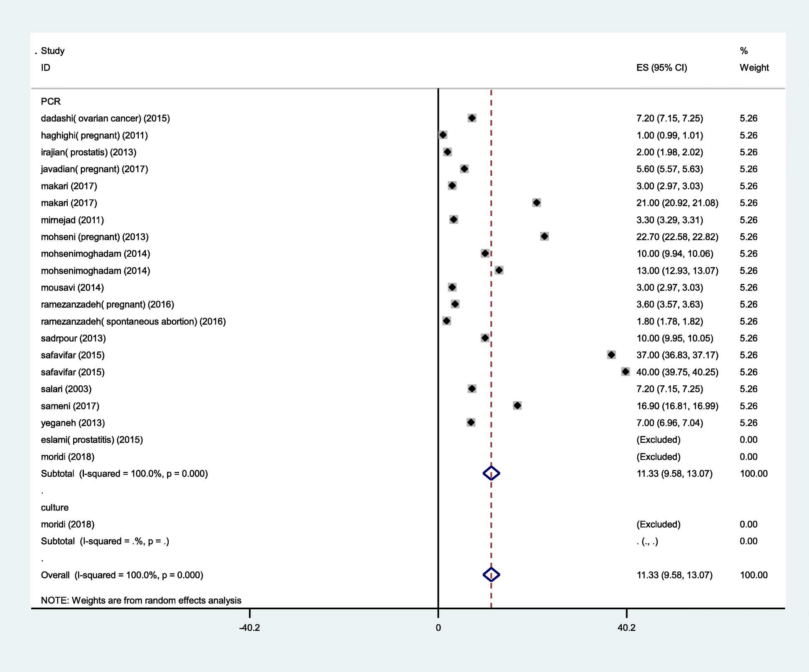Click the 'ES (95% CI)' column header
Image resolution: width=809 pixels, height=672 pixels.
pyautogui.click(x=661, y=68)
